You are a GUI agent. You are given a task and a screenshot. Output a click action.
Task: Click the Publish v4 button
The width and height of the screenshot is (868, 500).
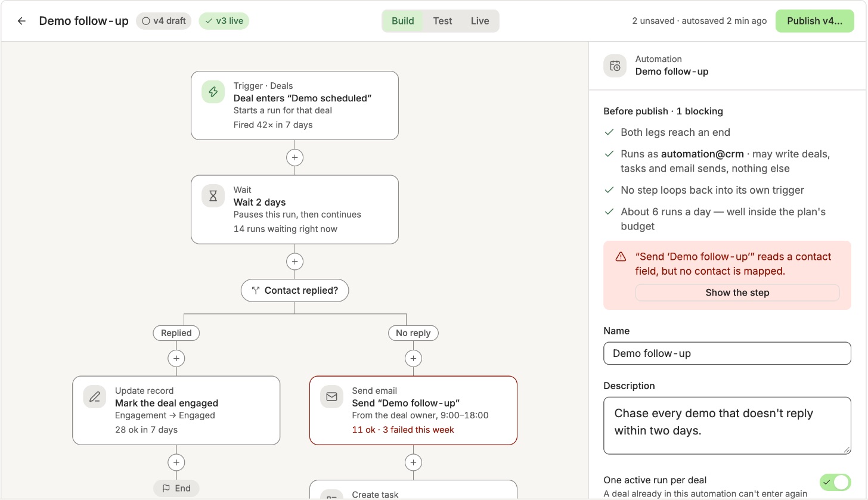coord(814,21)
